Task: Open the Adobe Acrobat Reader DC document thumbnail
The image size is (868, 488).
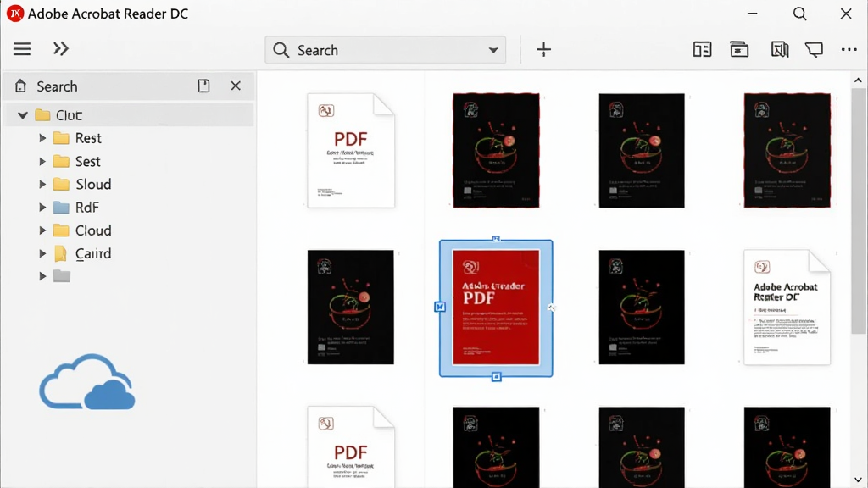Action: pyautogui.click(x=787, y=307)
